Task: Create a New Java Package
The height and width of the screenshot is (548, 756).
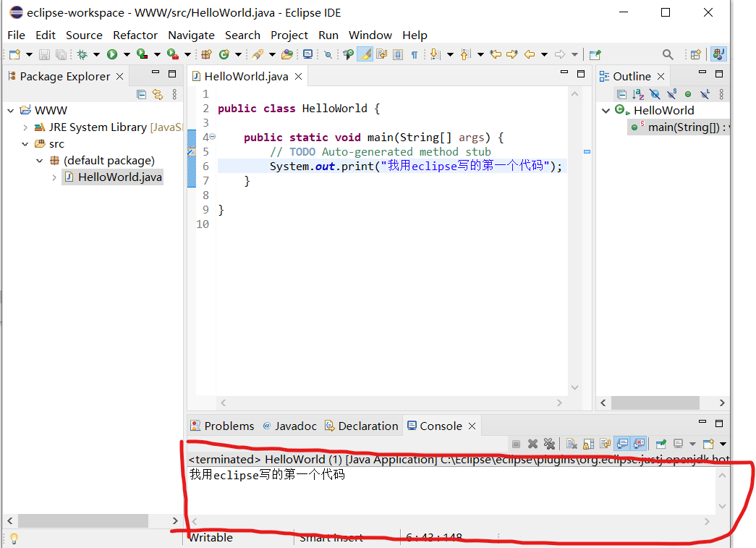Action: tap(207, 54)
